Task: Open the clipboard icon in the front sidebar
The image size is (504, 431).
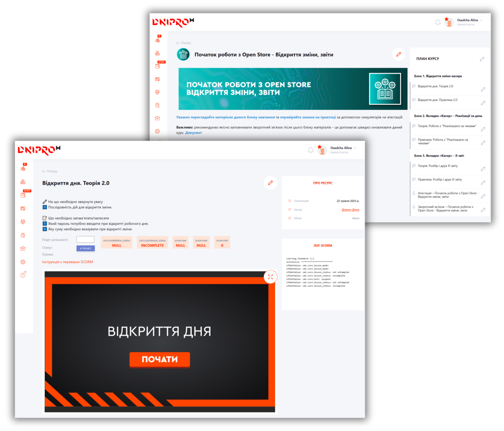Action: pyautogui.click(x=23, y=235)
